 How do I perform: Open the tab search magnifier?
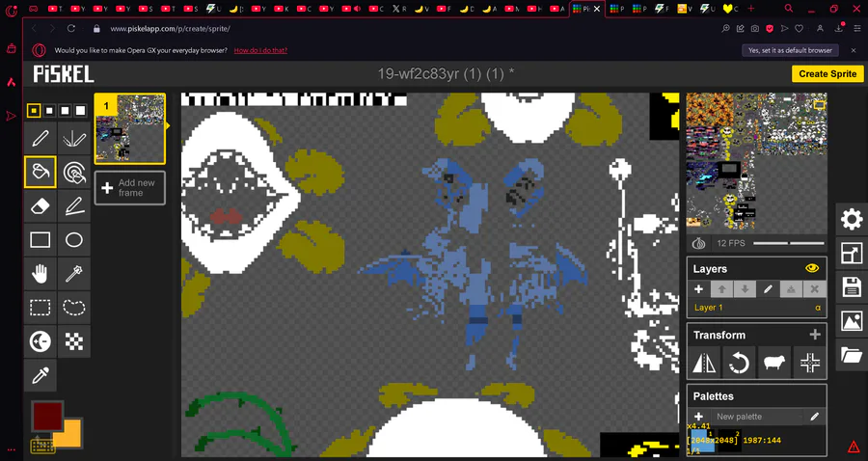pos(789,9)
